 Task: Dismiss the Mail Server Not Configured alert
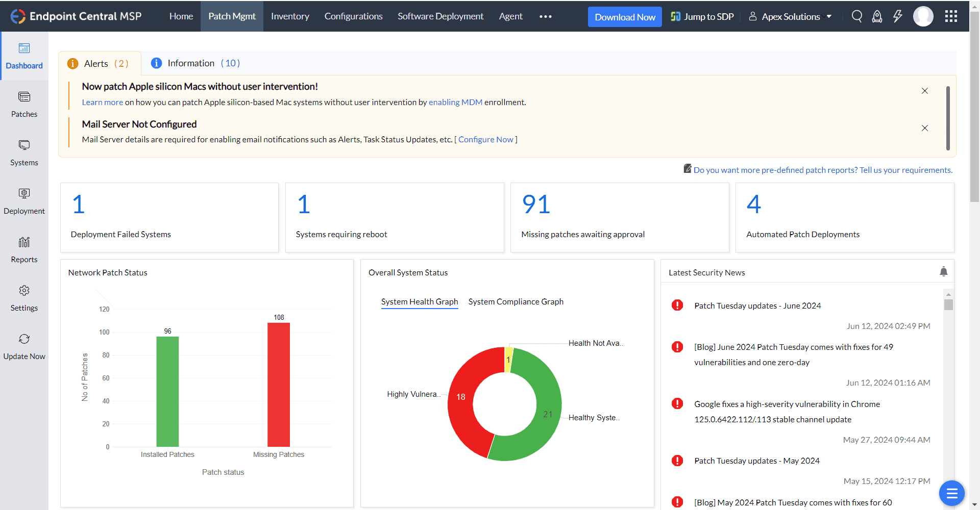[925, 128]
